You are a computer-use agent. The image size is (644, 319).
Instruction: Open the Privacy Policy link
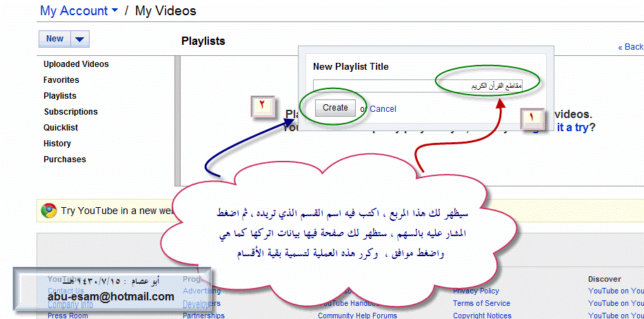[x=476, y=291]
